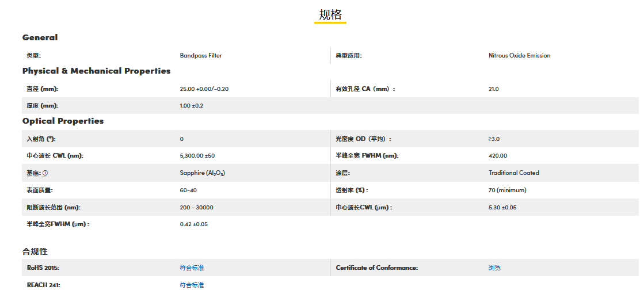Click the Nitrous Oxide Emission application value
Screen dimensions: 644x298
tap(519, 56)
